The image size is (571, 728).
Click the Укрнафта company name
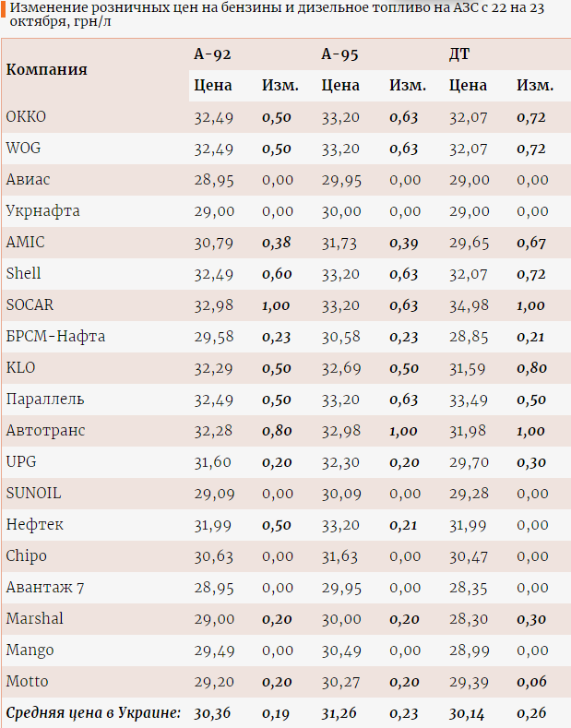(43, 211)
